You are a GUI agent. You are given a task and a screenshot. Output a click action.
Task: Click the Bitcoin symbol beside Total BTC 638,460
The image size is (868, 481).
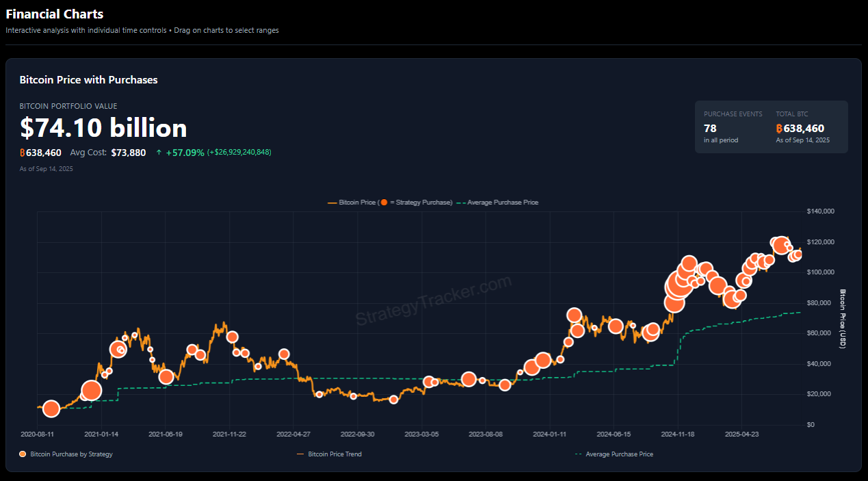pos(779,129)
